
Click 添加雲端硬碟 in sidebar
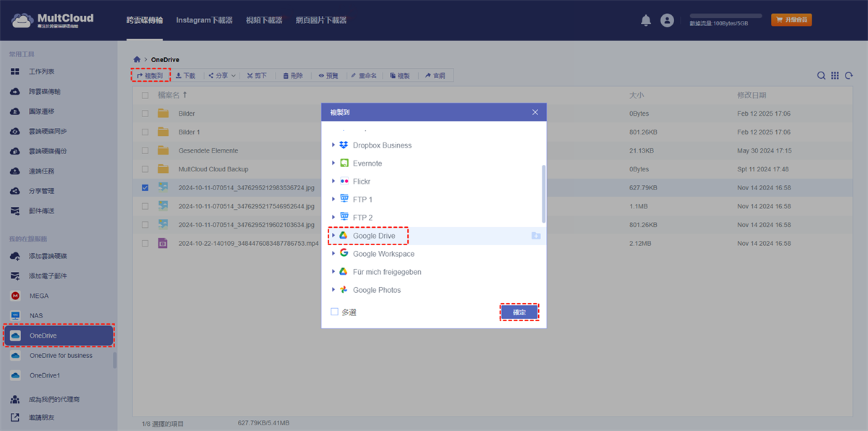pos(48,257)
